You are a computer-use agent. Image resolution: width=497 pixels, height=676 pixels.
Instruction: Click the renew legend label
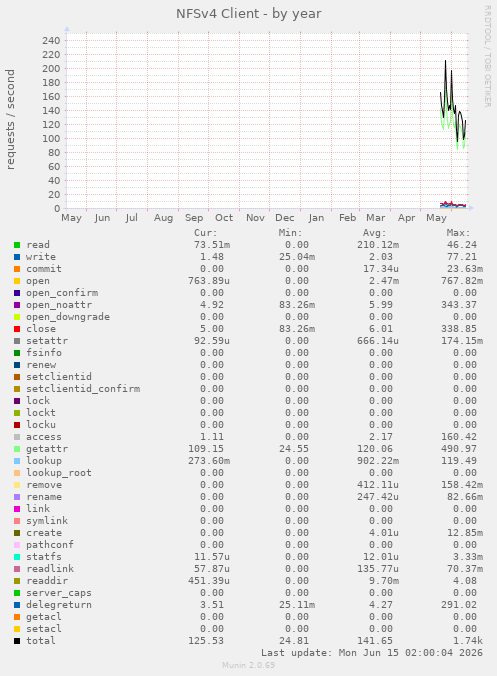41,365
